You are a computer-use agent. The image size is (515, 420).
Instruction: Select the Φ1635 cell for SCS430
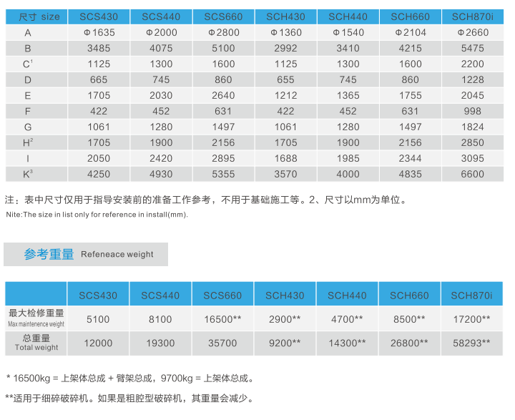[x=99, y=32]
